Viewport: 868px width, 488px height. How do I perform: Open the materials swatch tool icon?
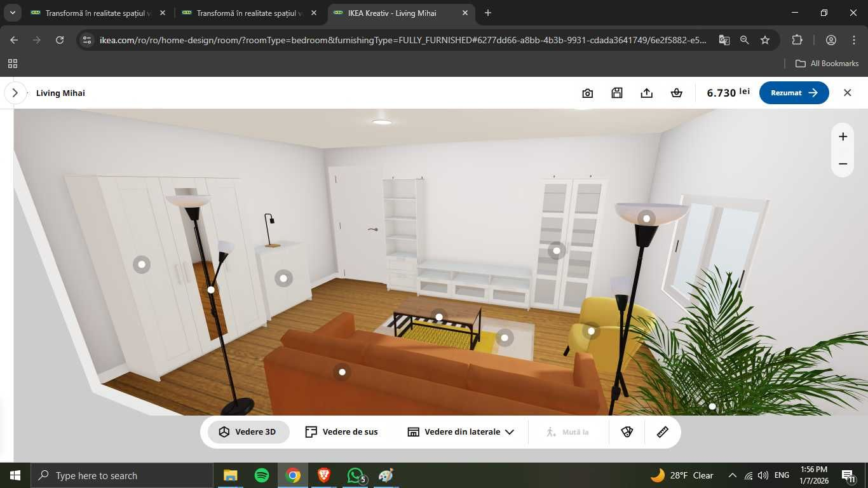[627, 432]
